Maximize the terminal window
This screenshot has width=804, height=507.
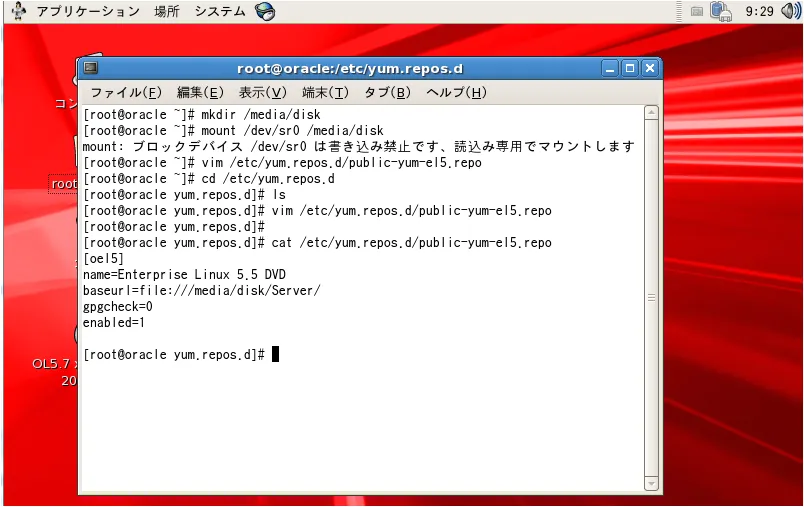pos(630,68)
